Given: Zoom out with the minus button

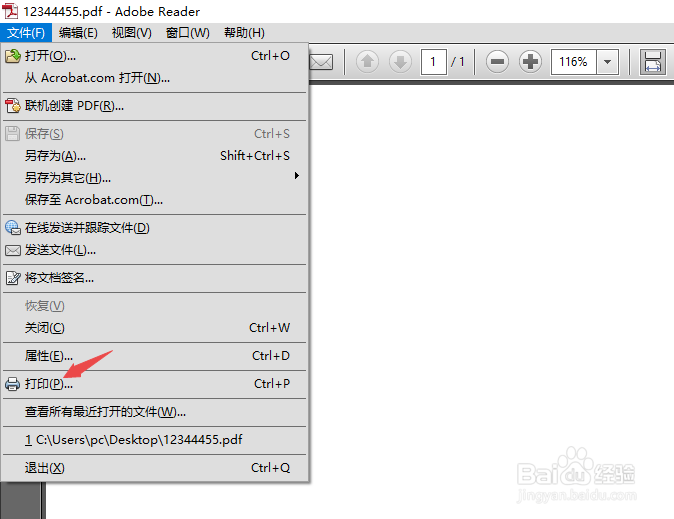Looking at the screenshot, I should (497, 61).
